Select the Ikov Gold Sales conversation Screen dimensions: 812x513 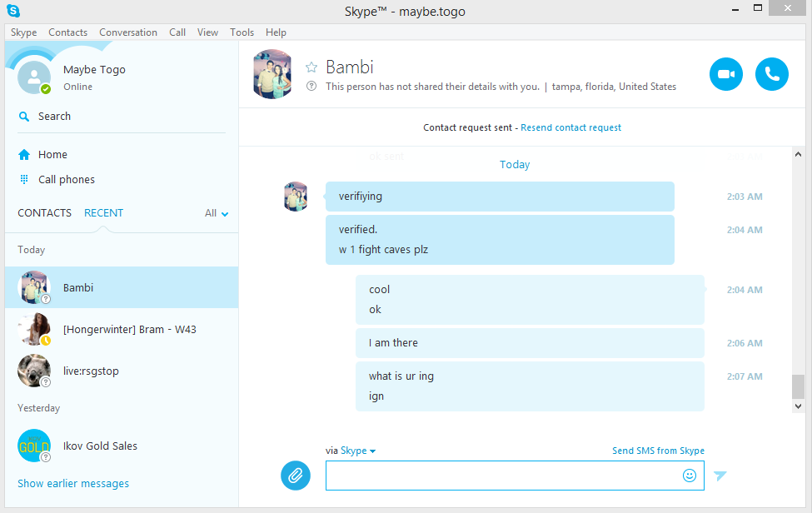point(122,446)
